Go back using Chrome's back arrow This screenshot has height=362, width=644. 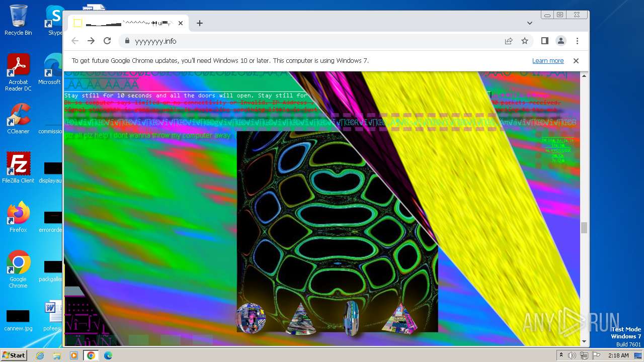point(75,41)
